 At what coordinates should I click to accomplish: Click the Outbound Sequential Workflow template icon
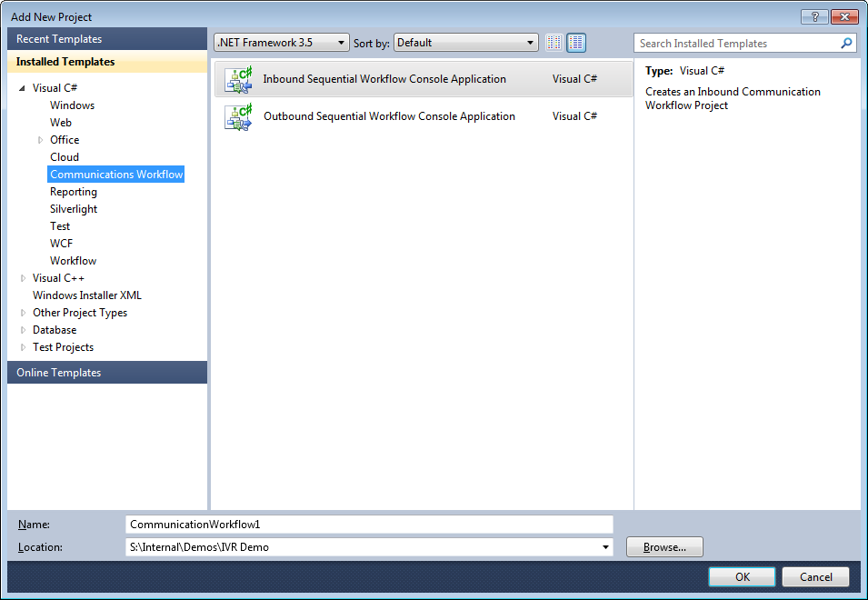click(237, 116)
